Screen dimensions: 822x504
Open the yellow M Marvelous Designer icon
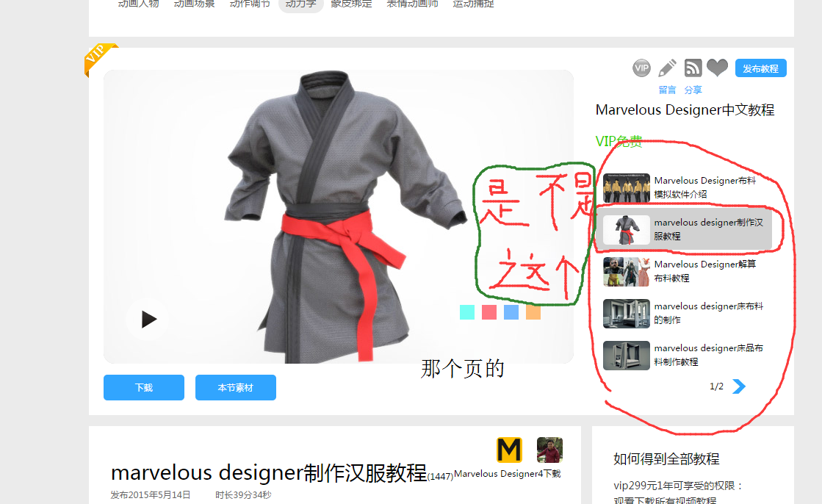[509, 450]
